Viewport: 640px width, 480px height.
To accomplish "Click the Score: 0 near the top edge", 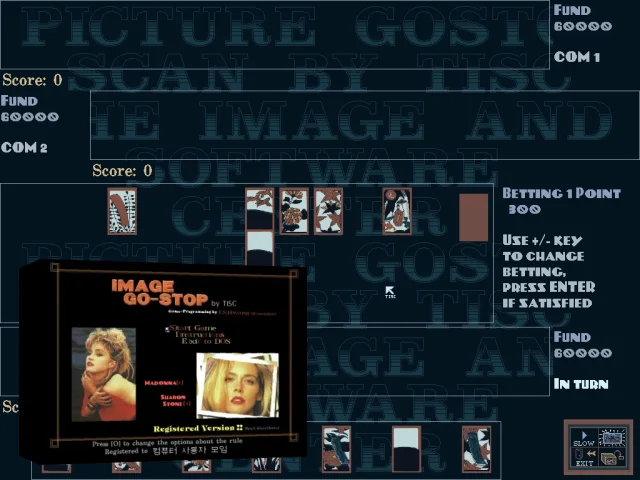I will point(32,80).
